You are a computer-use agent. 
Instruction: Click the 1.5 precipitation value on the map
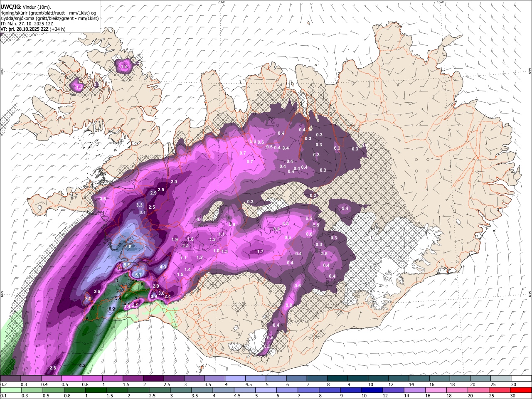click(180, 274)
